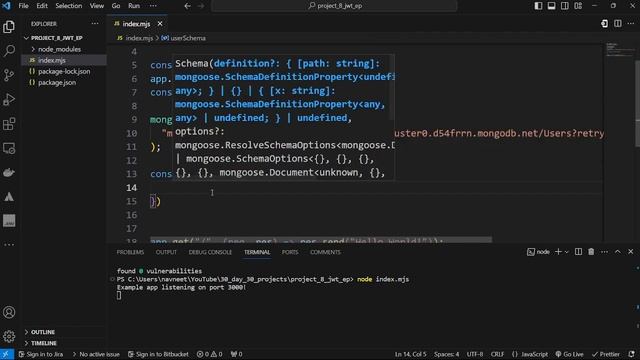Change indentation via Spaces: 4
The height and width of the screenshot is (360, 640).
click(447, 354)
